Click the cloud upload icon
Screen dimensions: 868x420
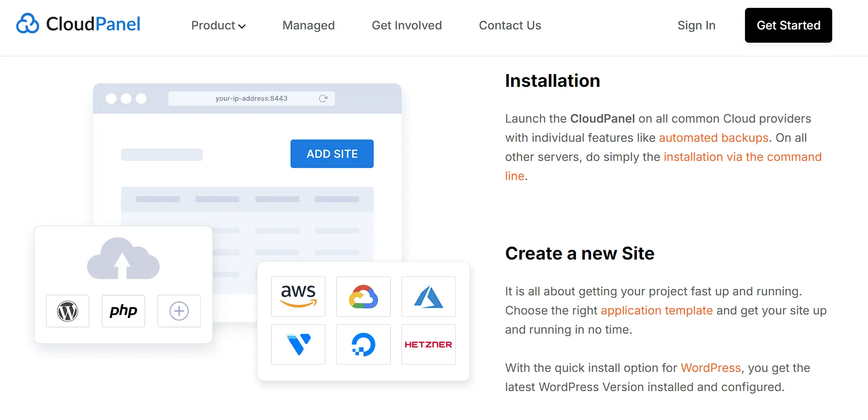[x=123, y=259]
